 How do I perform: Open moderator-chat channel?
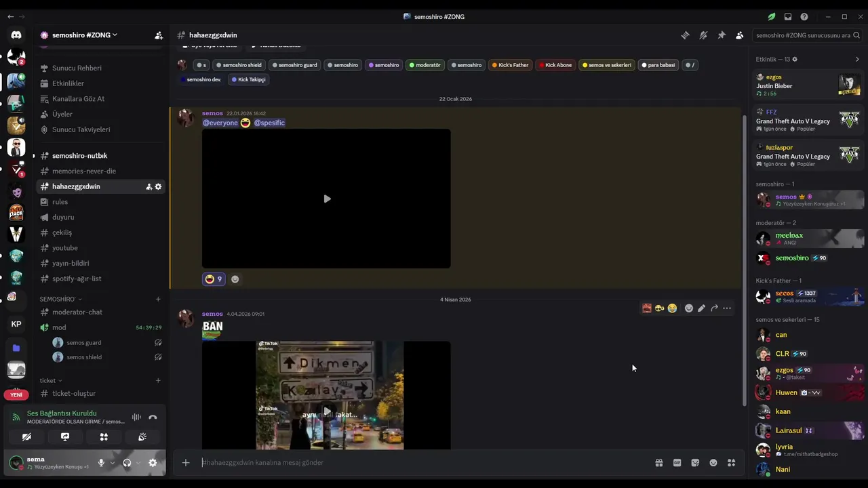point(100,312)
